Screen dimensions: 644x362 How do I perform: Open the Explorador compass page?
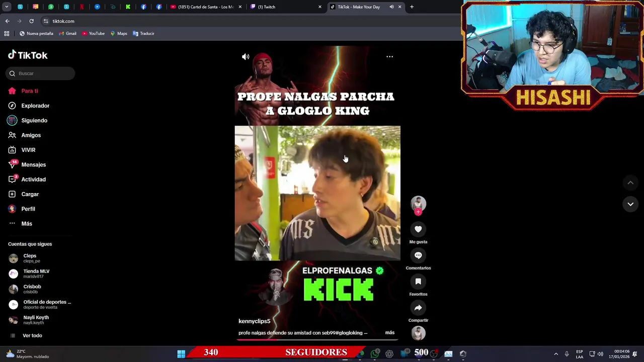[x=29, y=106]
